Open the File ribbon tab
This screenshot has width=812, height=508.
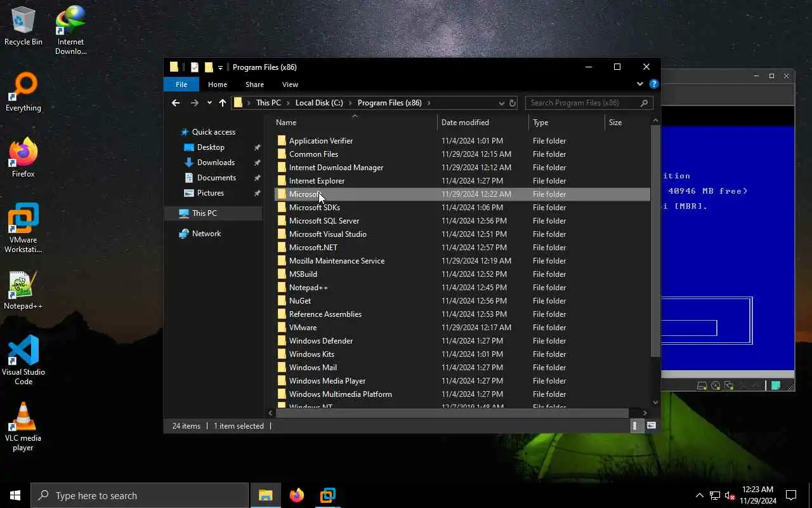(x=181, y=84)
